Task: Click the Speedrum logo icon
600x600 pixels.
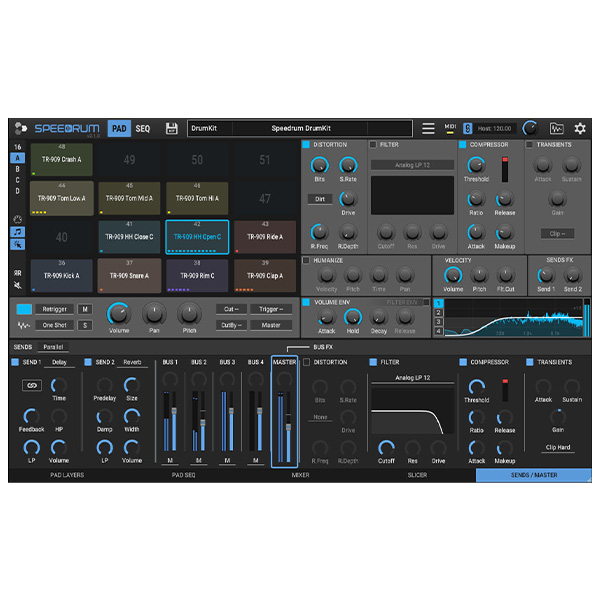Action: point(20,128)
